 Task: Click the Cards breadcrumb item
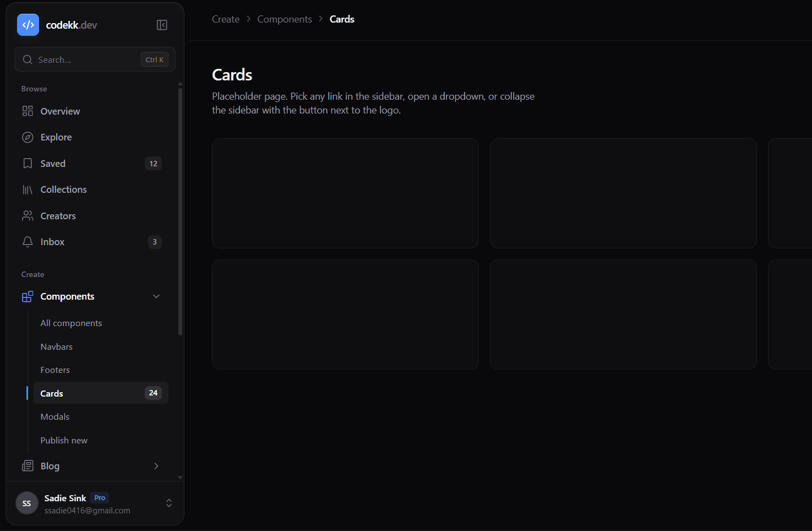[x=342, y=19]
